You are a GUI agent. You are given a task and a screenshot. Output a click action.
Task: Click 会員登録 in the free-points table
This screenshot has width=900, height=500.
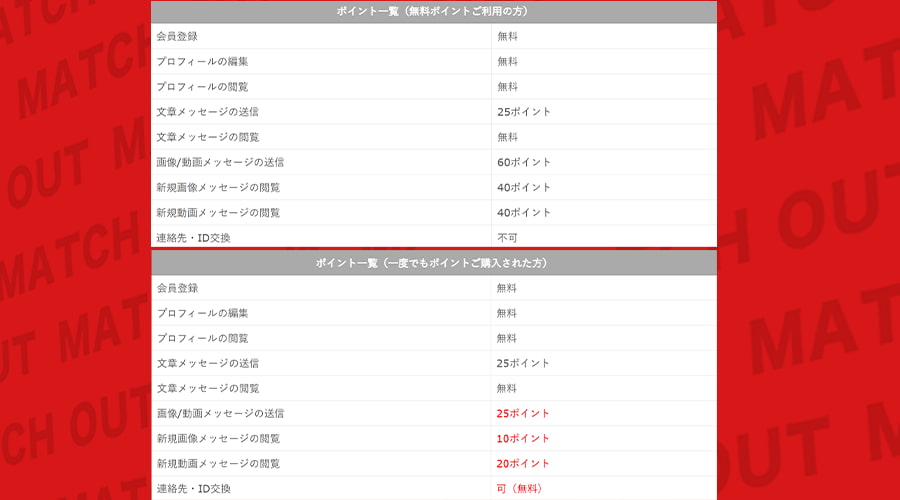pos(177,37)
